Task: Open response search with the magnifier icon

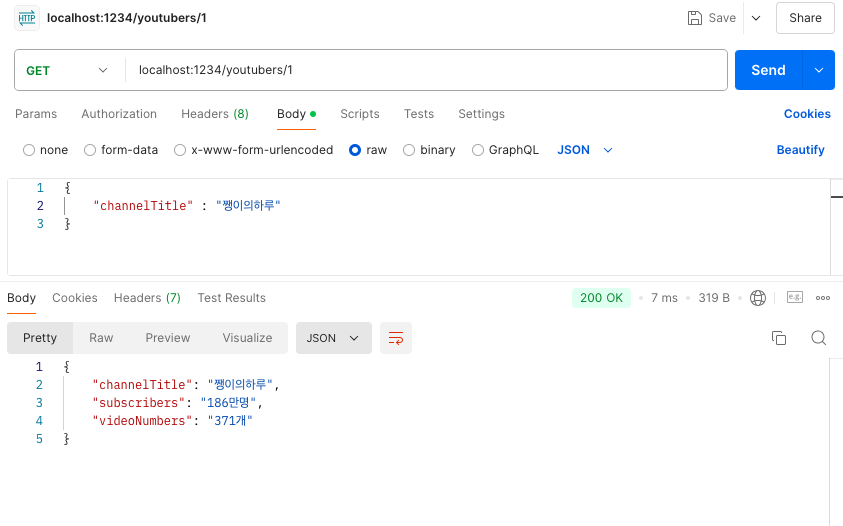Action: (818, 338)
